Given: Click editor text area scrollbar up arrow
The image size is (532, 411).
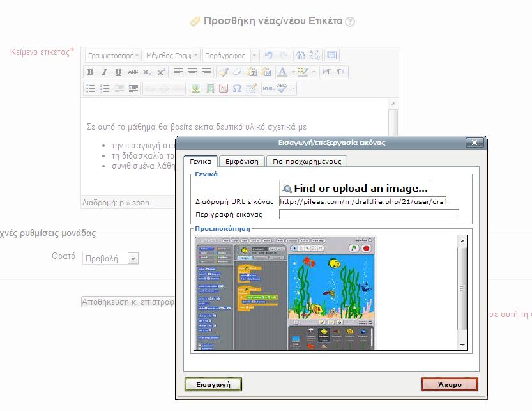Looking at the screenshot, I should pyautogui.click(x=393, y=104).
